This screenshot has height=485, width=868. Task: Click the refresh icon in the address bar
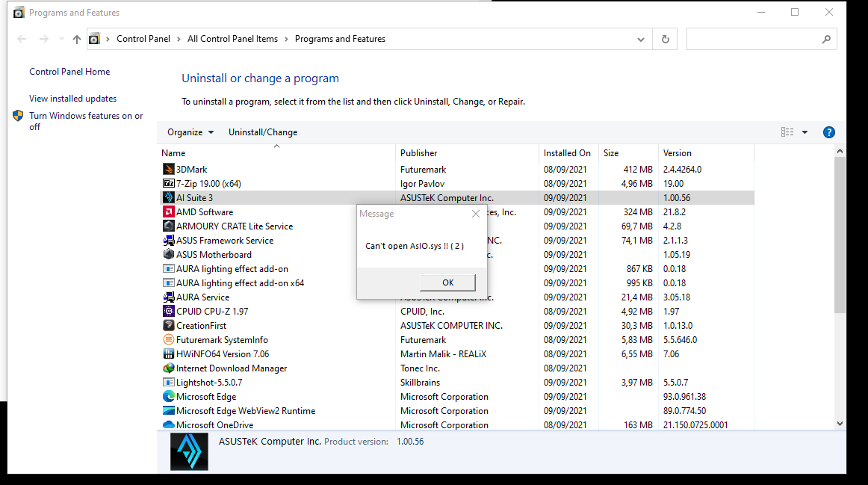tap(664, 38)
